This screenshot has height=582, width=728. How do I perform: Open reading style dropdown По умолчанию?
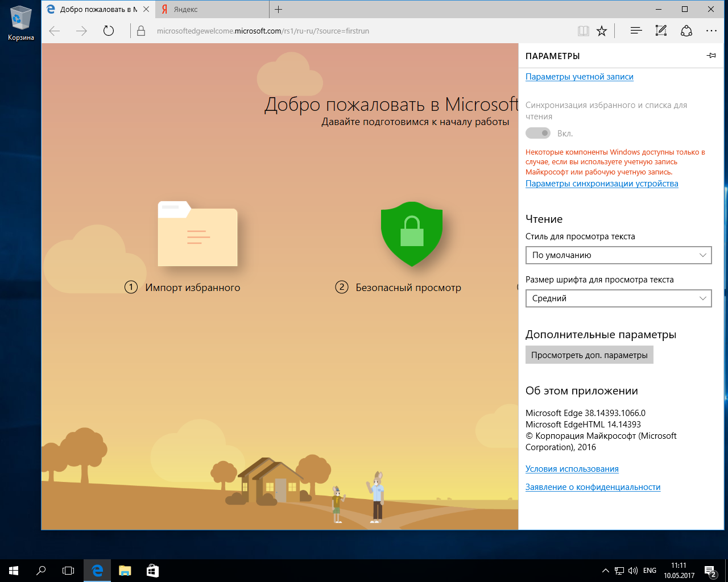618,255
